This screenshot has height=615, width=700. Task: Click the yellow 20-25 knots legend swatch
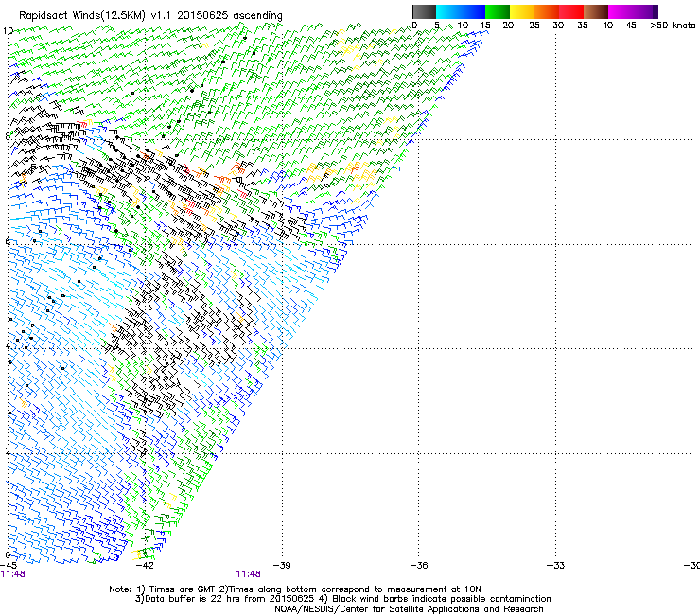[x=522, y=11]
